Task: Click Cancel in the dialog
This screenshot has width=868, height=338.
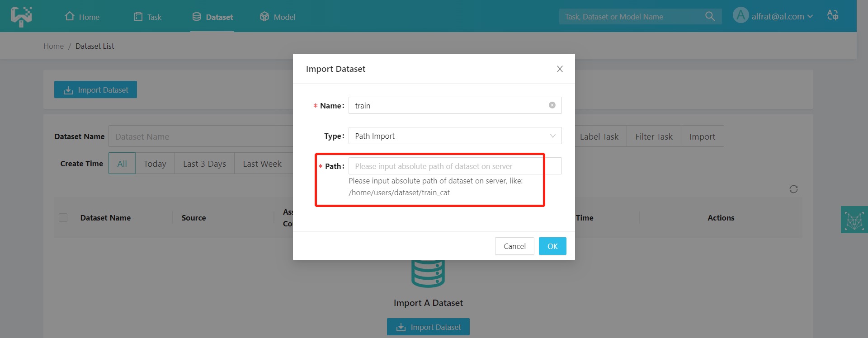Action: pyautogui.click(x=514, y=246)
